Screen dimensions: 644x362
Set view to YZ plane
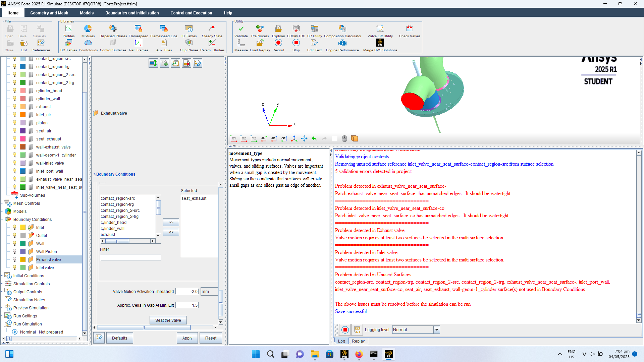point(254,138)
